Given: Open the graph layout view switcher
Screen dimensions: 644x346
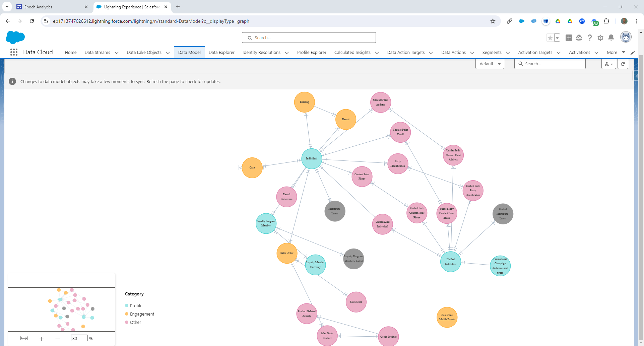Looking at the screenshot, I should pos(609,64).
